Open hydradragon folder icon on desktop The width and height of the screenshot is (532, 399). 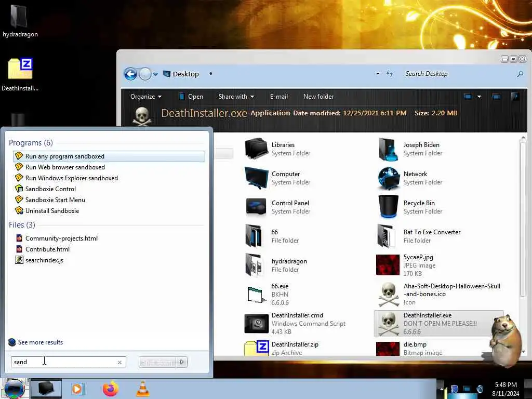pos(19,17)
